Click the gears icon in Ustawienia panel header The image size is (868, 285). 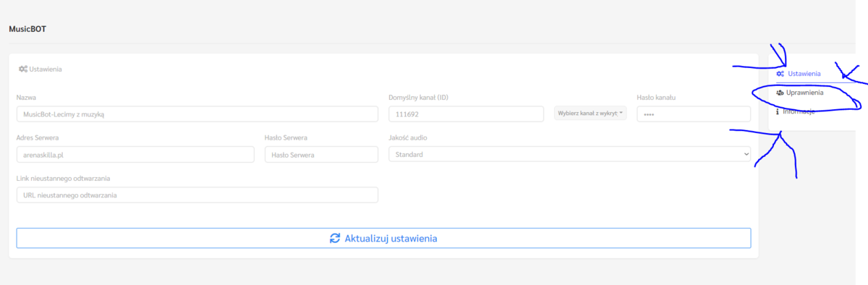point(23,69)
